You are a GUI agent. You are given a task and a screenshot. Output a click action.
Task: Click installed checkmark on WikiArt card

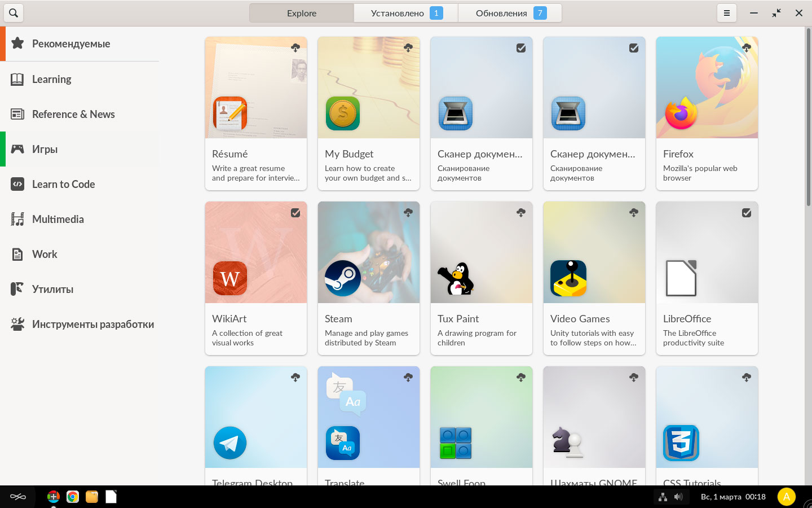pos(295,213)
